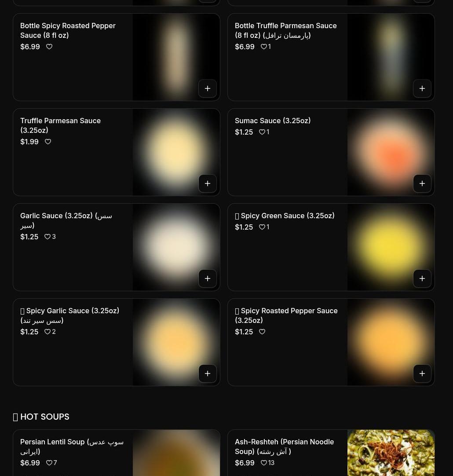View Bottle Truffle Parmesan Sauce photo

click(x=391, y=57)
